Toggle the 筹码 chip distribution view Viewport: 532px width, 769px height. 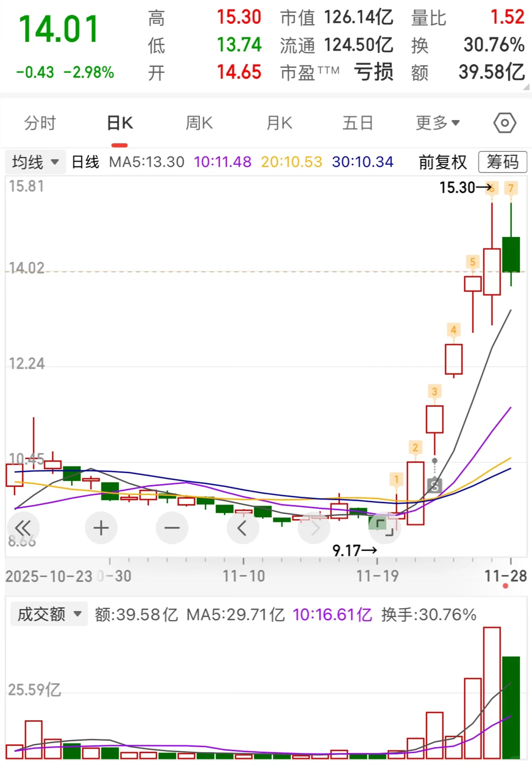coord(502,162)
